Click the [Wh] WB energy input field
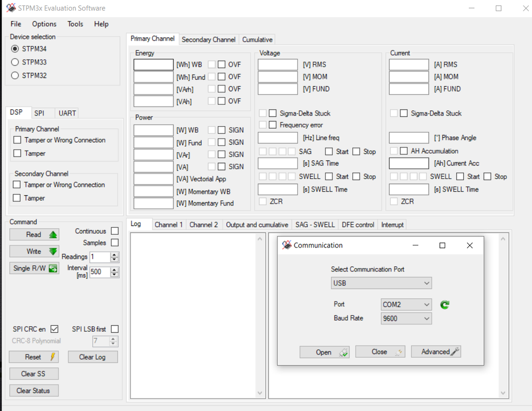Image resolution: width=532 pixels, height=411 pixels. coord(153,64)
